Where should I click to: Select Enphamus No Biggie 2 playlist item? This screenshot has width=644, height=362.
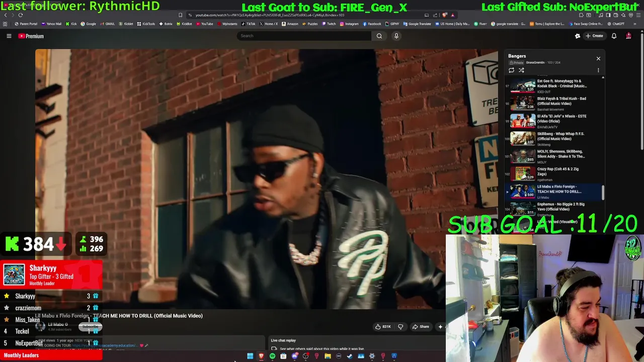coord(552,209)
